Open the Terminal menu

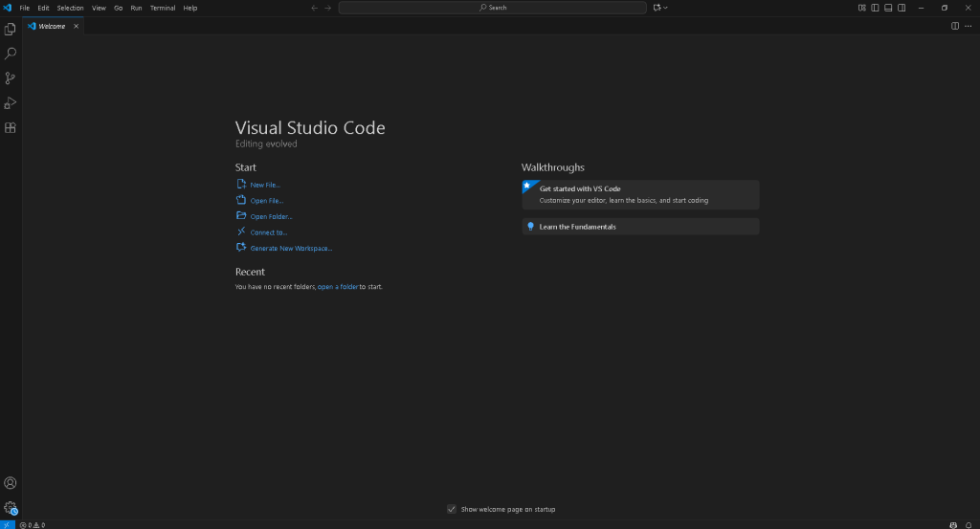[x=163, y=8]
